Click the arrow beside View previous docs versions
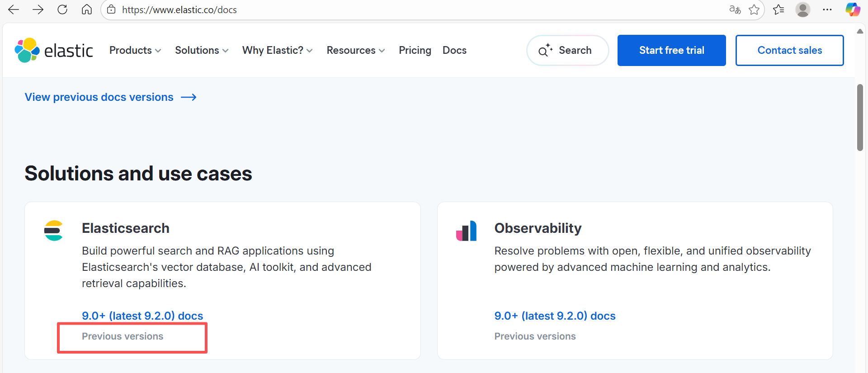The width and height of the screenshot is (868, 373). click(189, 97)
